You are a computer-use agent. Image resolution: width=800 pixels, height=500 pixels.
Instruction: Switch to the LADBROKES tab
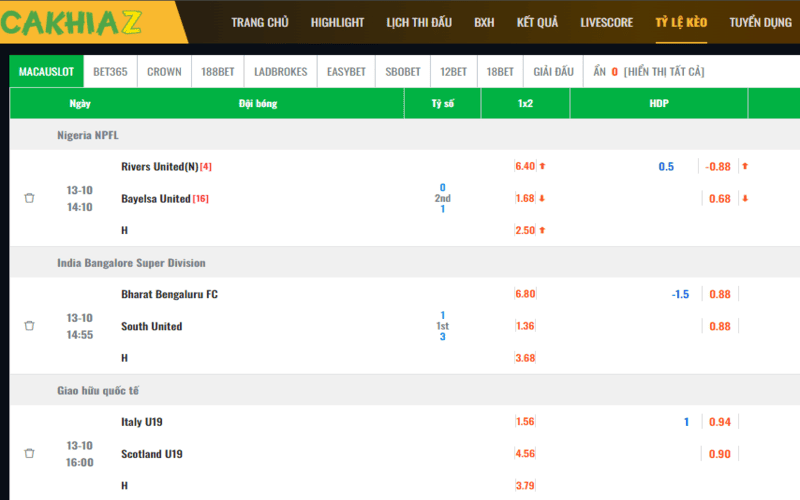(282, 72)
